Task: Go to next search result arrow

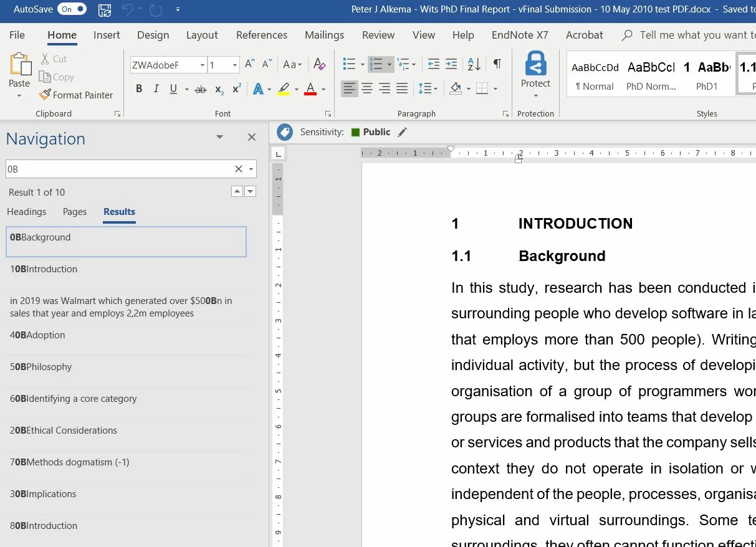Action: [251, 192]
